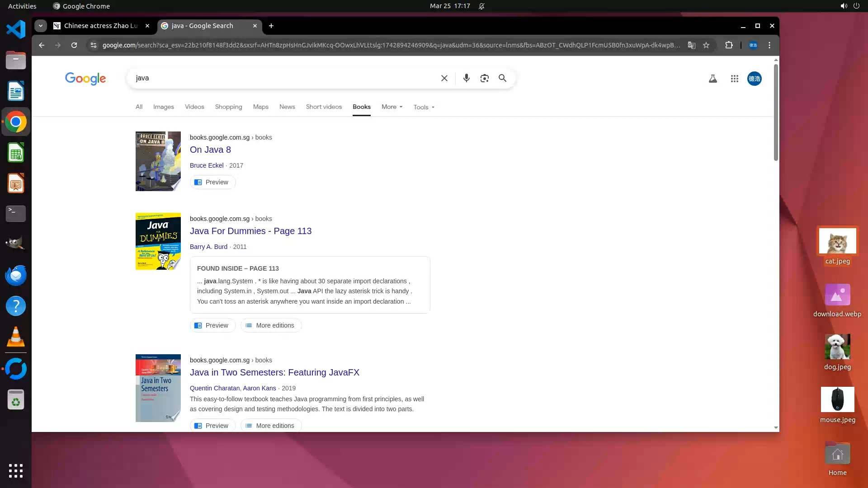Expand the Tools dropdown

pos(424,108)
